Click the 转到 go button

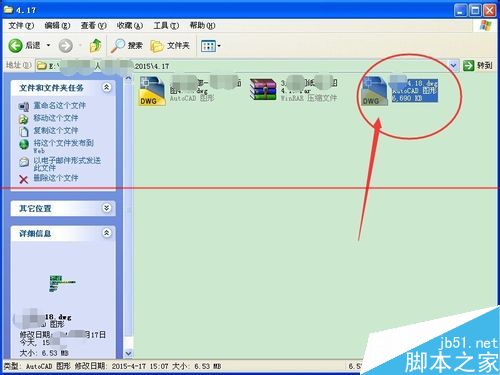coord(478,65)
